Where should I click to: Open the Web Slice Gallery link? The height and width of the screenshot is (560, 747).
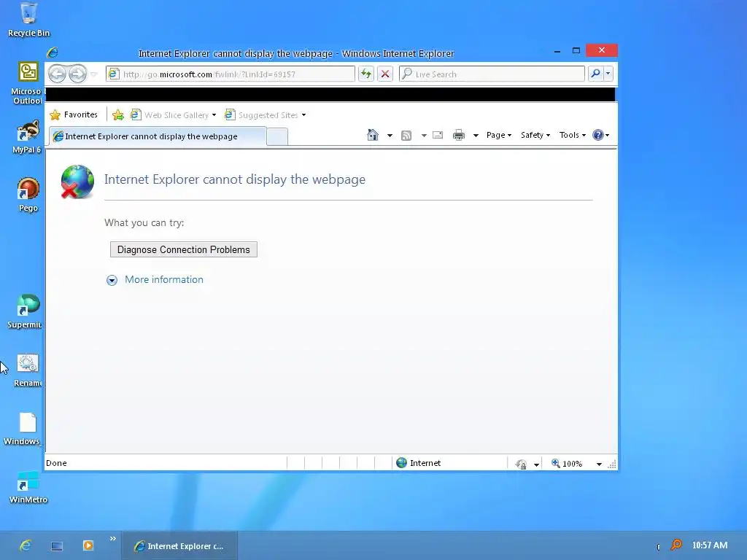click(169, 114)
